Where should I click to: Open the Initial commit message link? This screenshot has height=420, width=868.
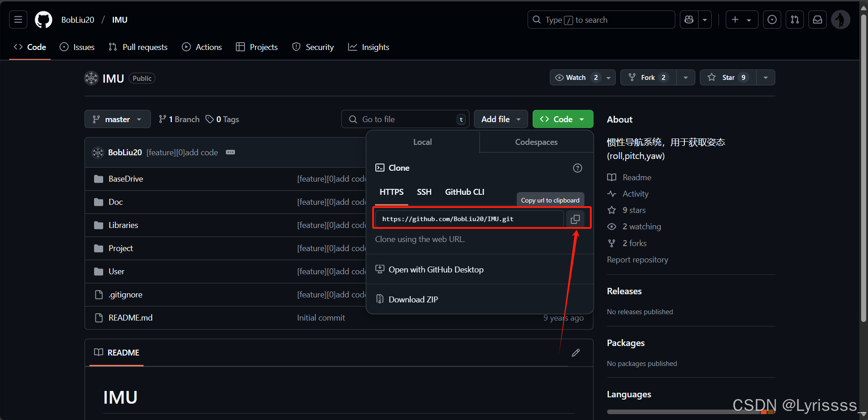pyautogui.click(x=321, y=318)
